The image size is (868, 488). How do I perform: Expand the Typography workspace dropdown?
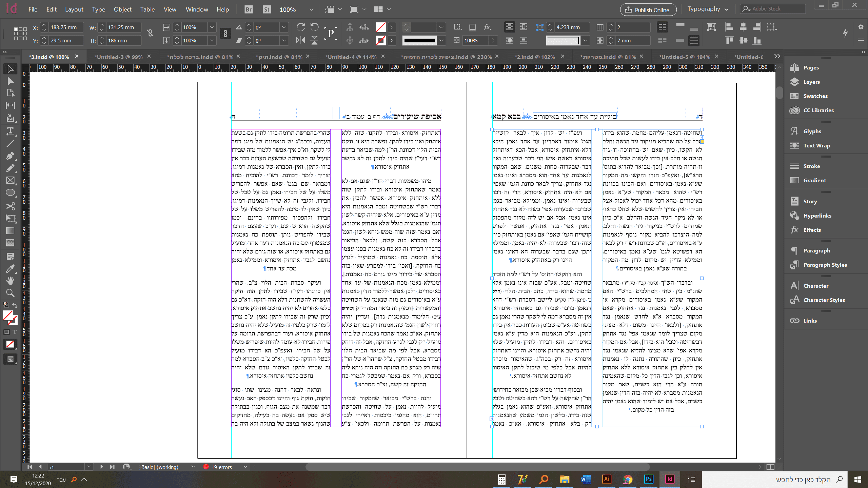[727, 9]
